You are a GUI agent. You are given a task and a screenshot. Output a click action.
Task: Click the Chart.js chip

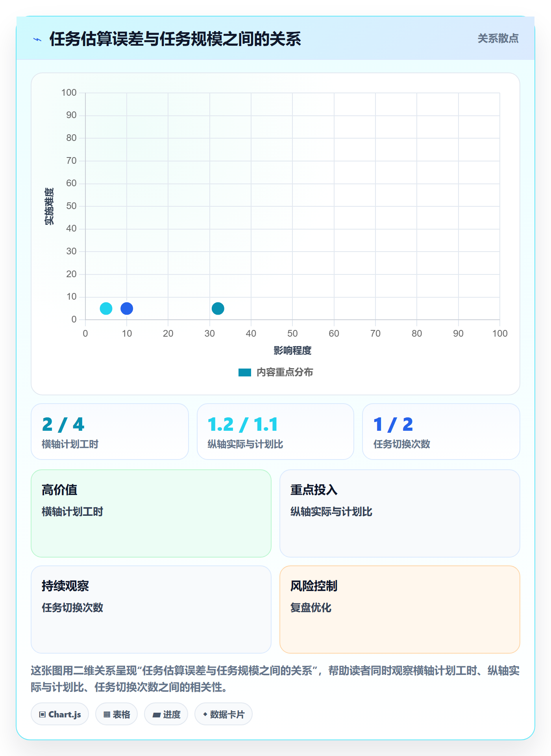click(x=60, y=714)
